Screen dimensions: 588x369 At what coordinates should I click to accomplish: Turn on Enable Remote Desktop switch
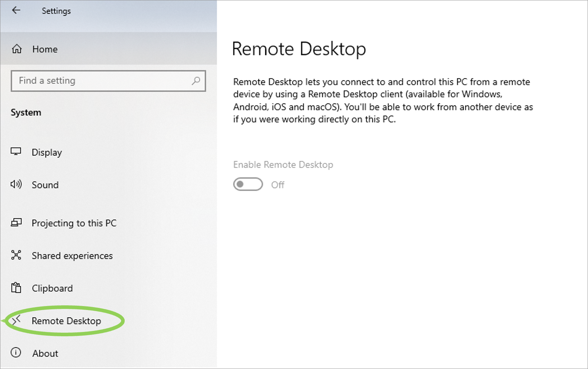248,184
